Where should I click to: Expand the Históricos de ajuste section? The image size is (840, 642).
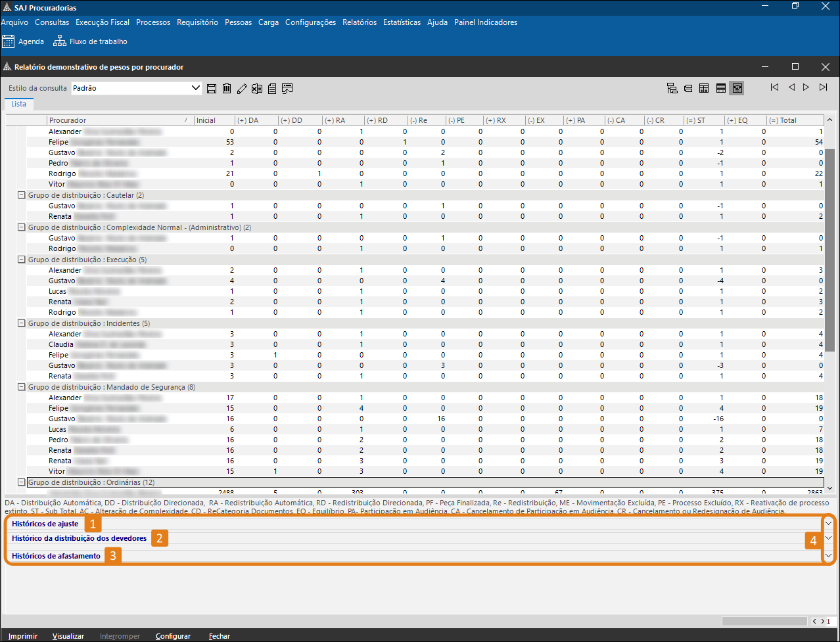[x=828, y=523]
